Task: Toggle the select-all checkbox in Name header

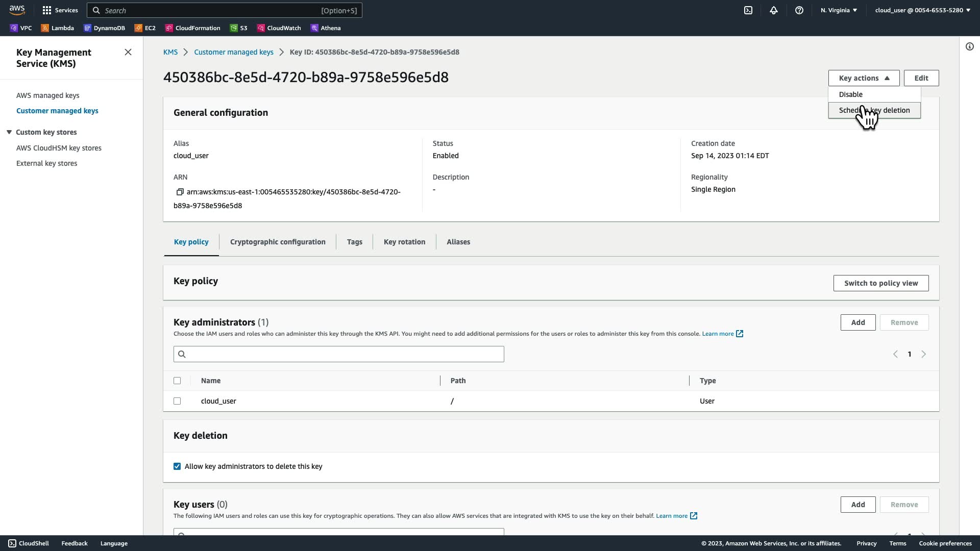Action: click(x=177, y=381)
